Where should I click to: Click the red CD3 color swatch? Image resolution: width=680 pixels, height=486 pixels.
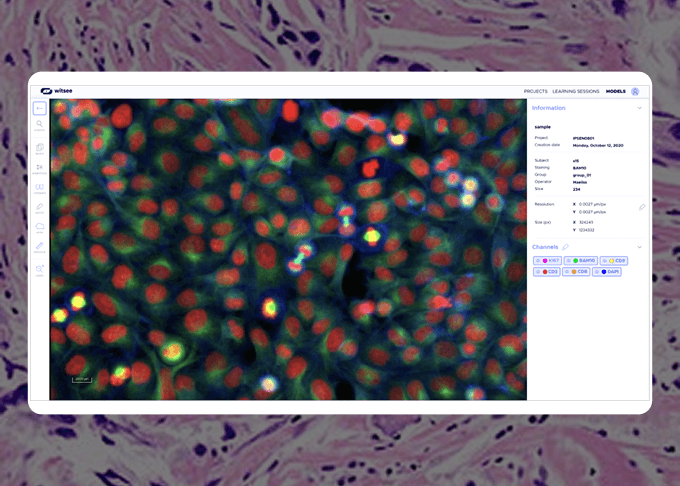(x=545, y=272)
